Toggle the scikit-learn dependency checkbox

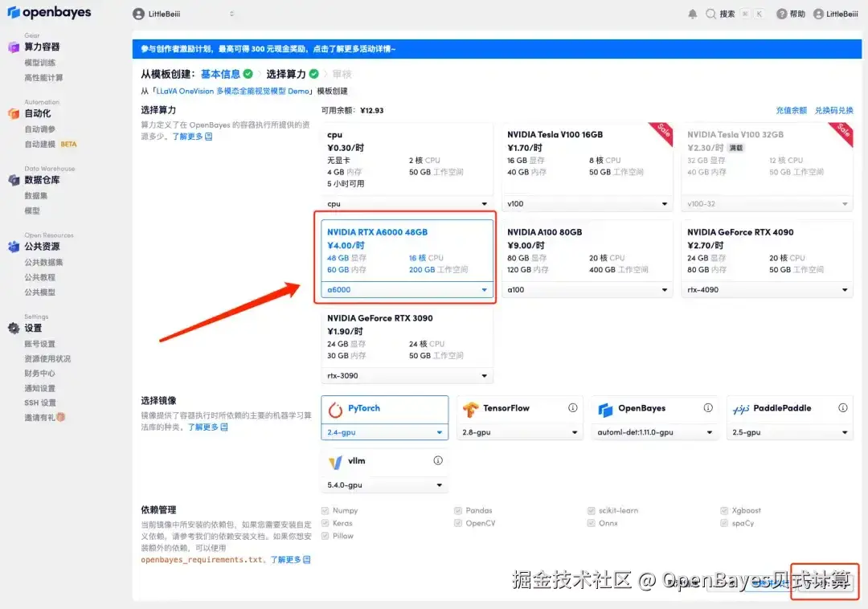tap(592, 510)
